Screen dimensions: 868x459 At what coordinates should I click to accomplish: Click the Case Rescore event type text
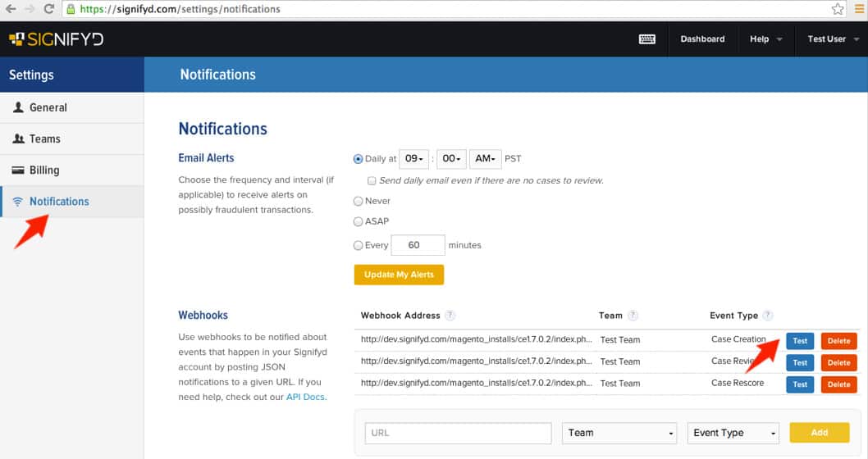(738, 383)
